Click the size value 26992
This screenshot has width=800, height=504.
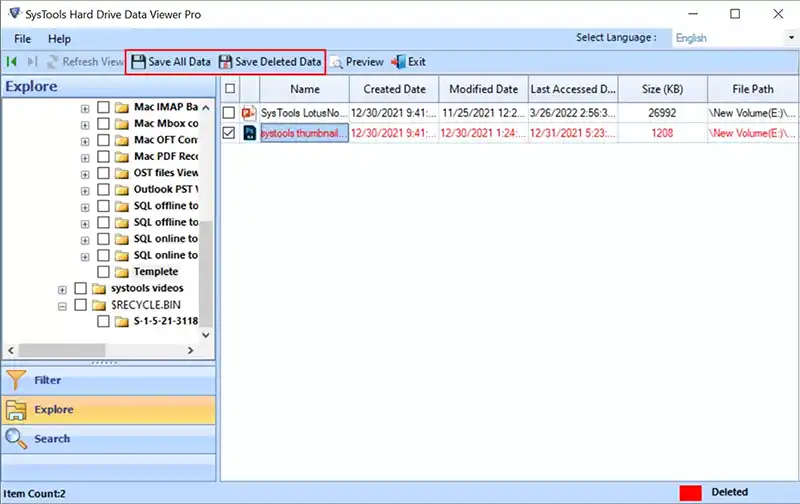point(662,113)
